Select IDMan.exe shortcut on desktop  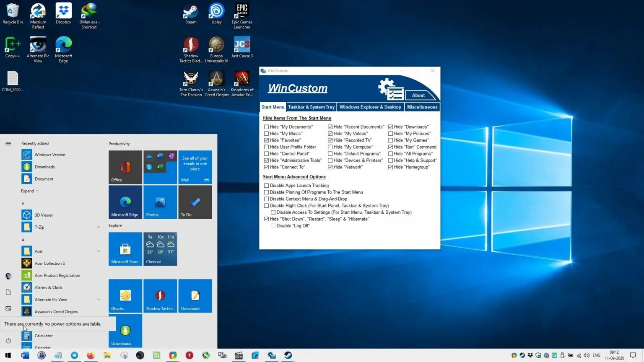(x=89, y=16)
